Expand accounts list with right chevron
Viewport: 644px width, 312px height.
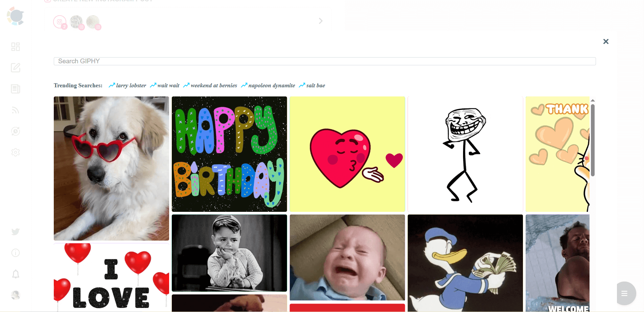[x=321, y=21]
